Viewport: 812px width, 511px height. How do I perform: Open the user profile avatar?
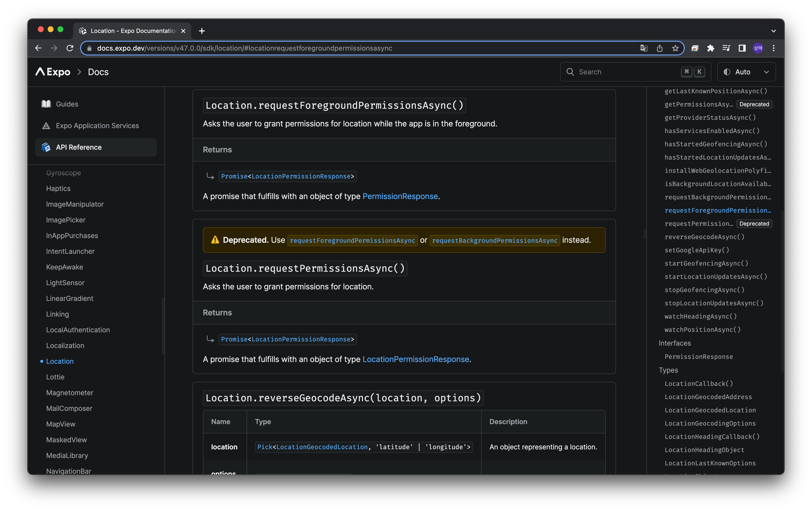758,48
